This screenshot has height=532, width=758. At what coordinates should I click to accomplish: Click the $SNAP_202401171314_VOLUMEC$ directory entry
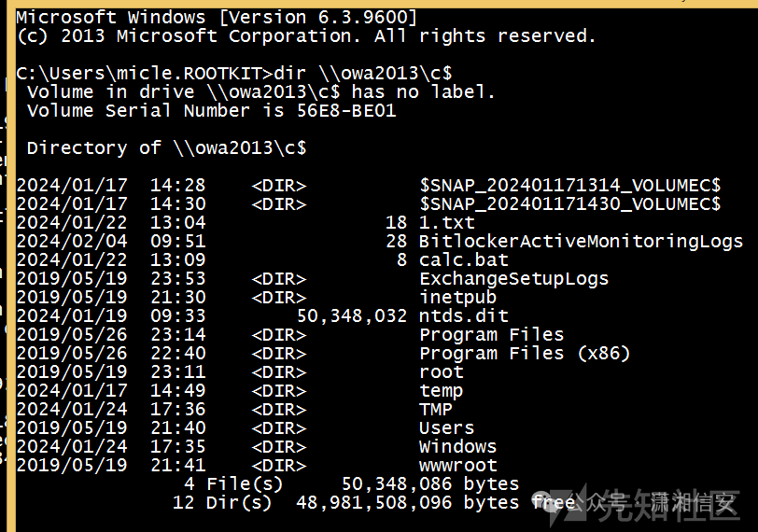click(569, 186)
